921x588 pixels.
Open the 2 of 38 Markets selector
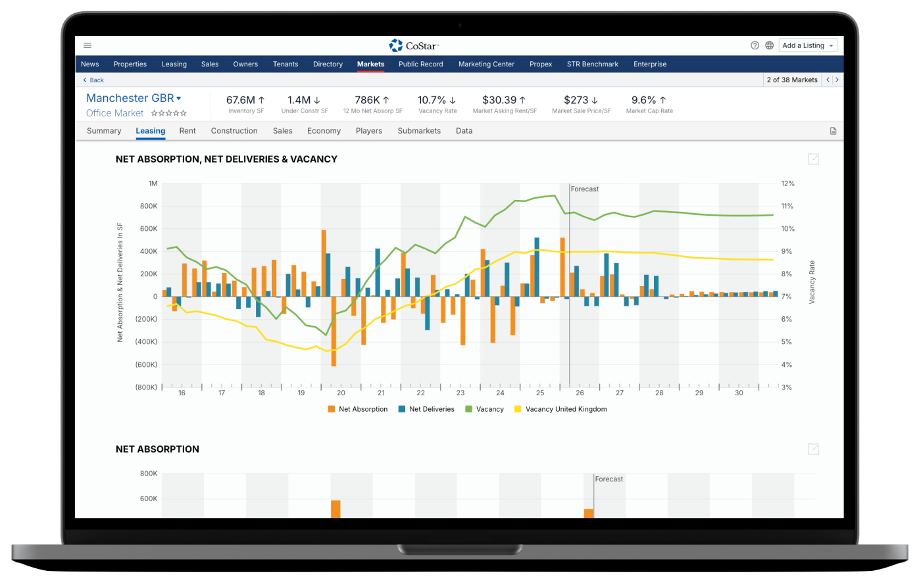(791, 80)
